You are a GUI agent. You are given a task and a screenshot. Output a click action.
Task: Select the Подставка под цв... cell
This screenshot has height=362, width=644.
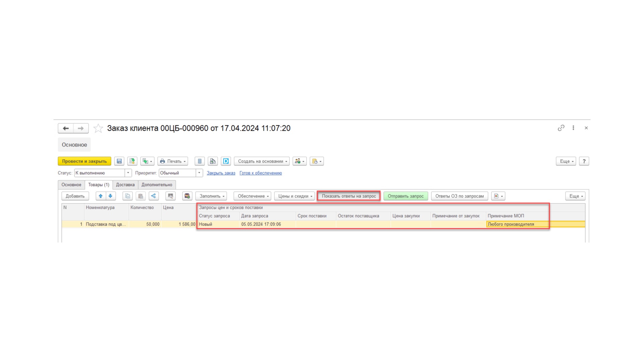point(106,224)
